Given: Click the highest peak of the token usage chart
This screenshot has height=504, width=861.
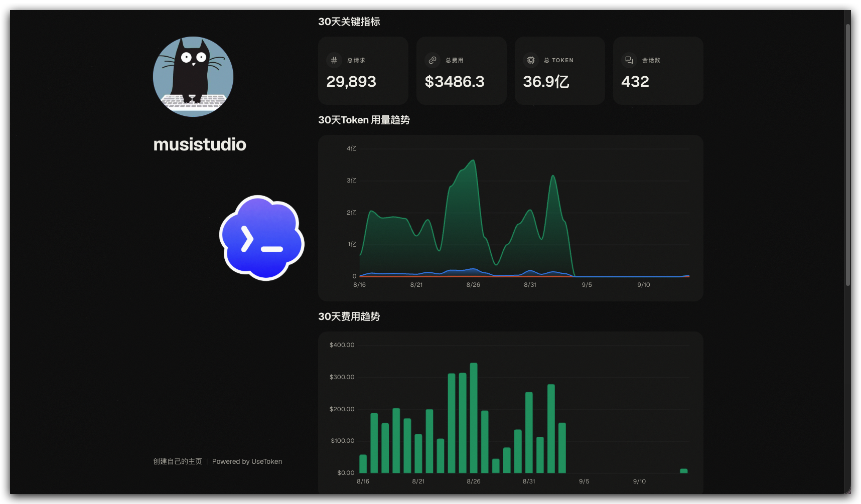Looking at the screenshot, I should pyautogui.click(x=473, y=160).
